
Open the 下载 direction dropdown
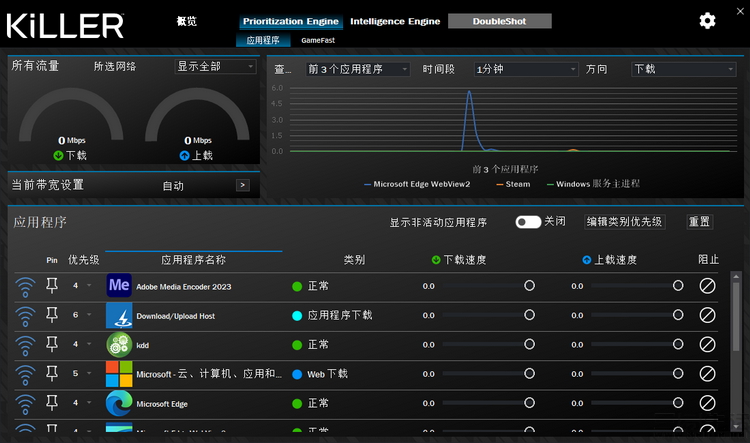click(684, 69)
